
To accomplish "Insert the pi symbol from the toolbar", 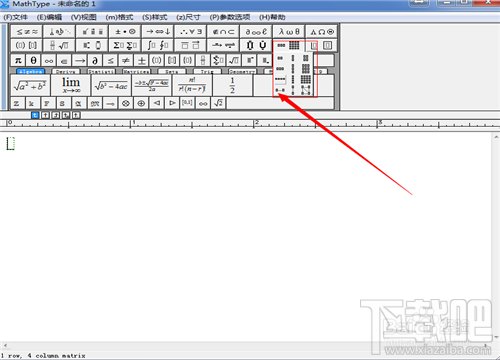I will tap(18, 60).
